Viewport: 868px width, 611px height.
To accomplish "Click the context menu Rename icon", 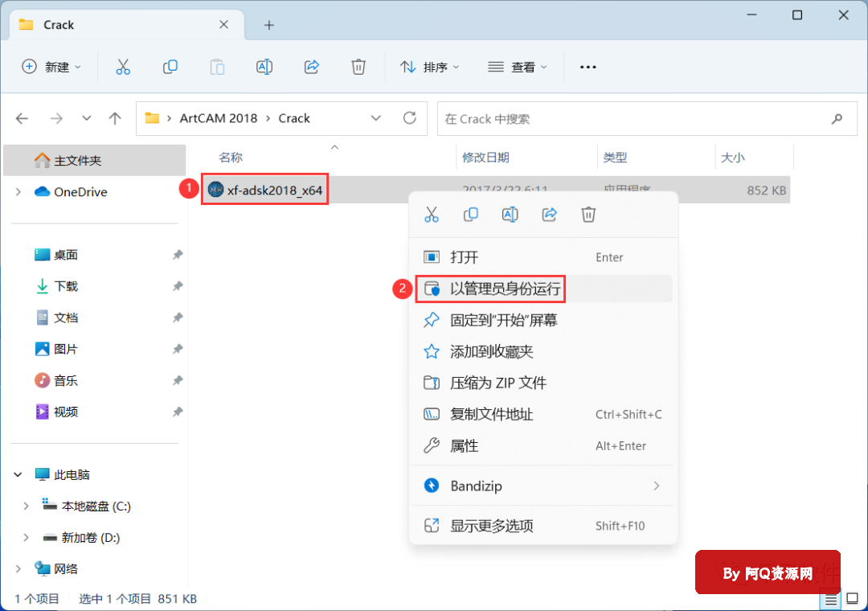I will [510, 215].
